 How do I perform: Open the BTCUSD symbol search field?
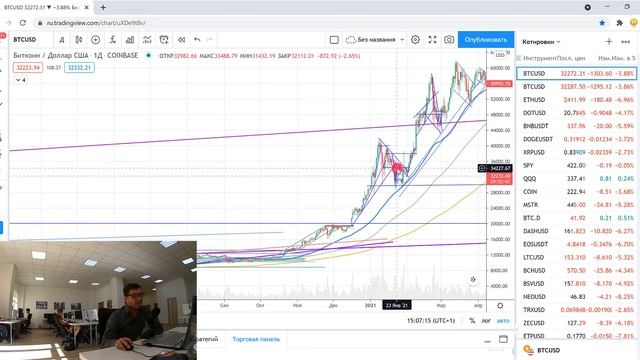(25, 40)
